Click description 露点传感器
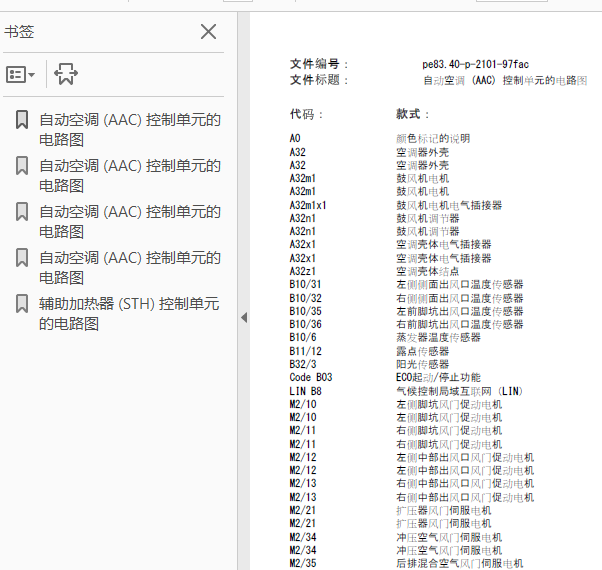This screenshot has height=570, width=602. [422, 351]
